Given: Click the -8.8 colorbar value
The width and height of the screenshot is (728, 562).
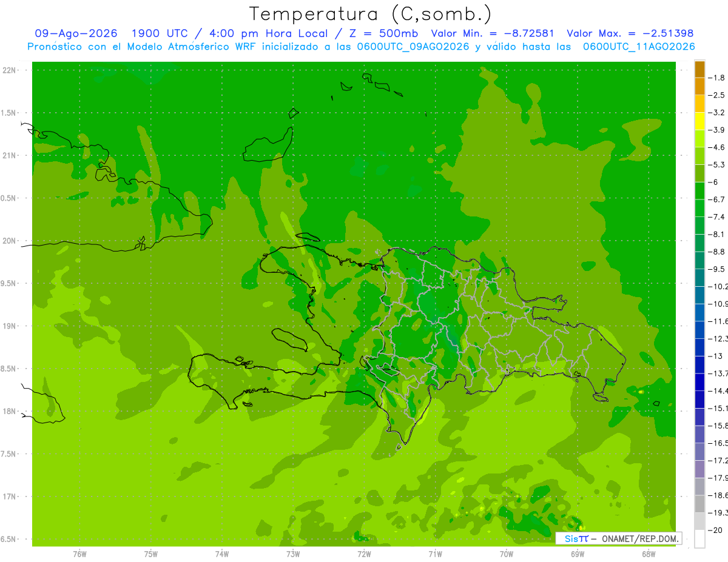Looking at the screenshot, I should click(716, 252).
